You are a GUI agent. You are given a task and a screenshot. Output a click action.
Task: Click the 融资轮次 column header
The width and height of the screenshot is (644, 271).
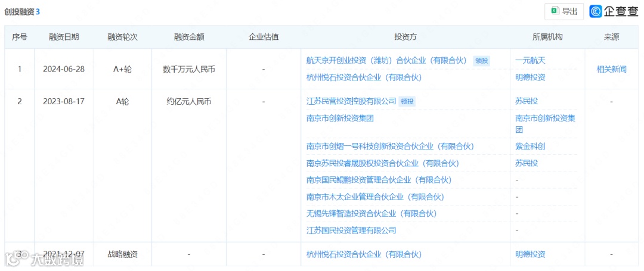tap(122, 37)
